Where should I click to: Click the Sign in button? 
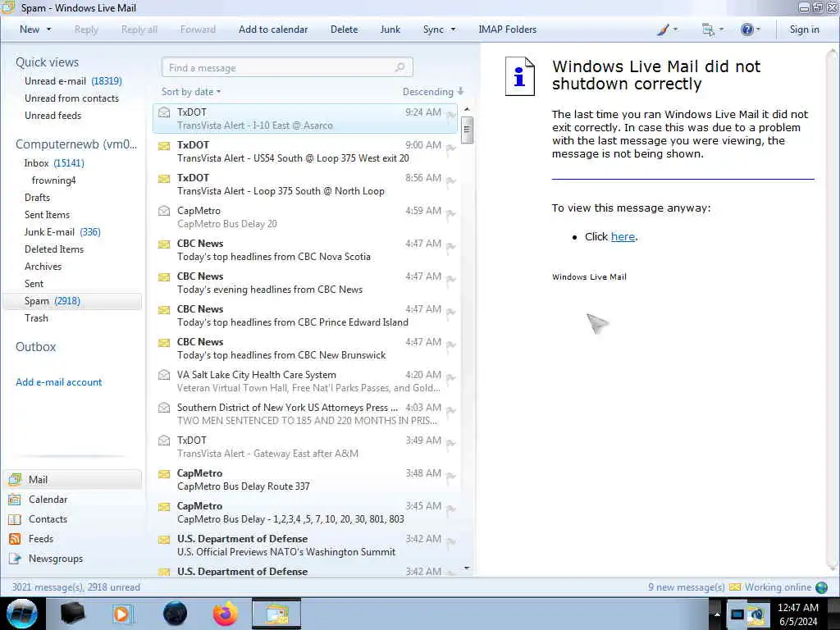[804, 30]
